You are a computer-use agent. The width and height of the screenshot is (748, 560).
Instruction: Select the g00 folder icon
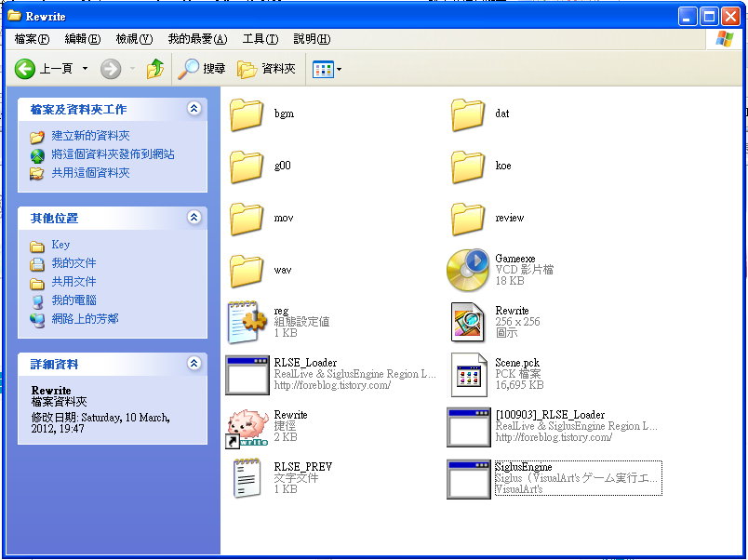click(x=247, y=167)
